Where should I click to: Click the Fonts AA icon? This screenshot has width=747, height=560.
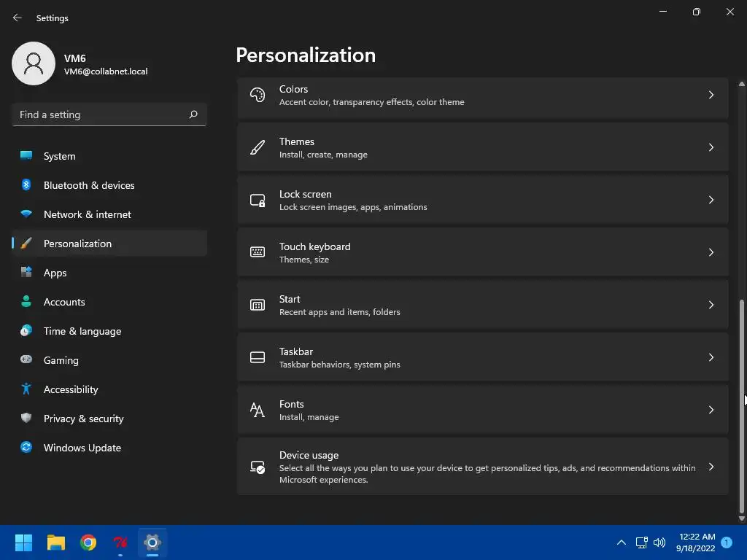click(x=258, y=410)
